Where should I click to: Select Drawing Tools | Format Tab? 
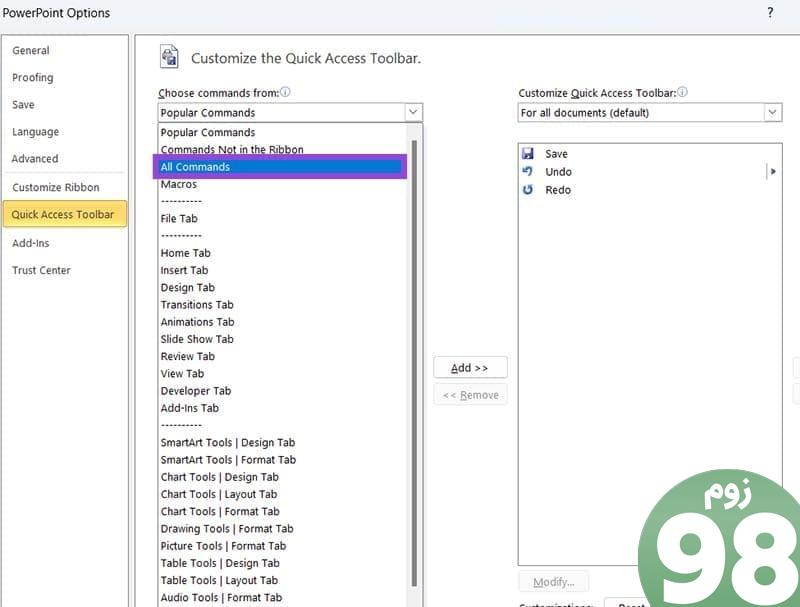(x=283, y=529)
